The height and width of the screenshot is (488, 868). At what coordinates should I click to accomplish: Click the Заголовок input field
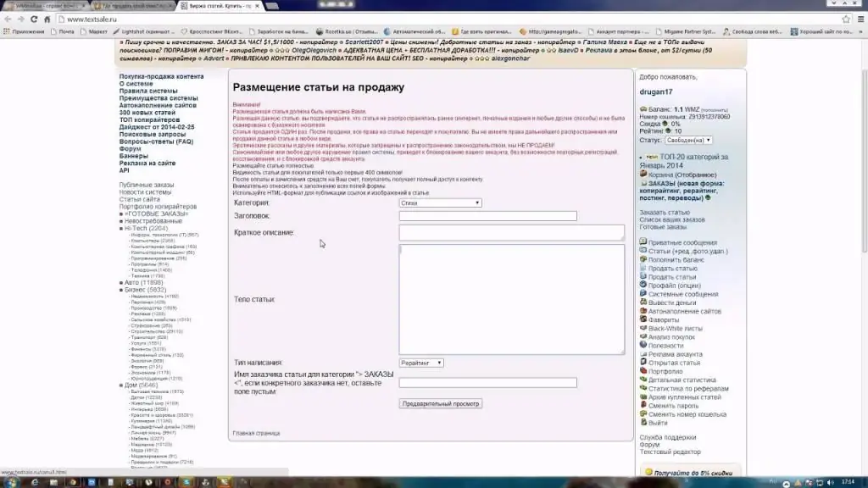point(487,216)
